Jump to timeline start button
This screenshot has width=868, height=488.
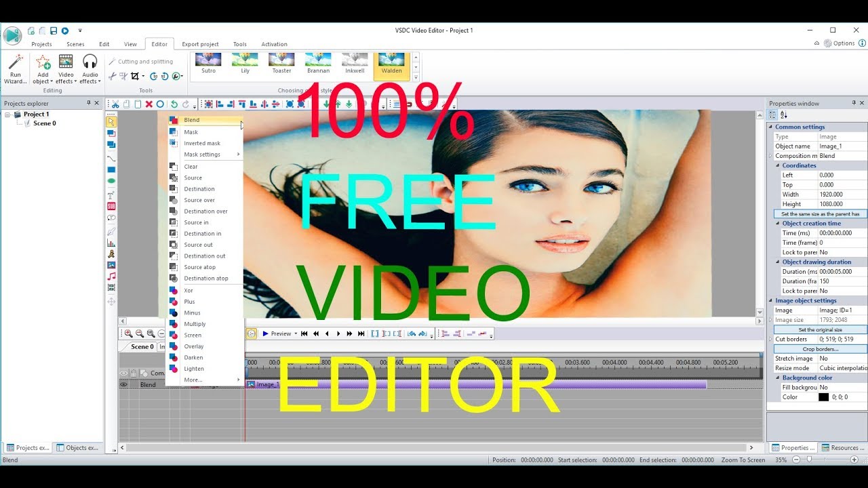pyautogui.click(x=304, y=333)
